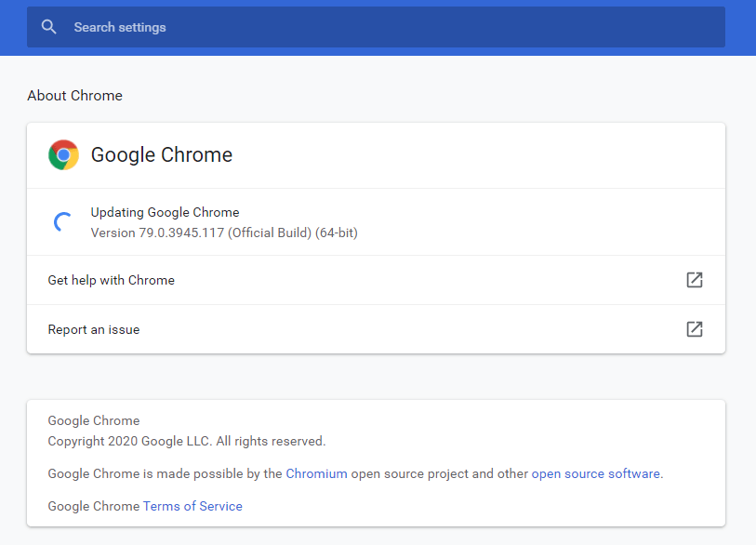This screenshot has width=756, height=545.
Task: Click the version 79.0.3945.117 text
Action: [x=223, y=233]
